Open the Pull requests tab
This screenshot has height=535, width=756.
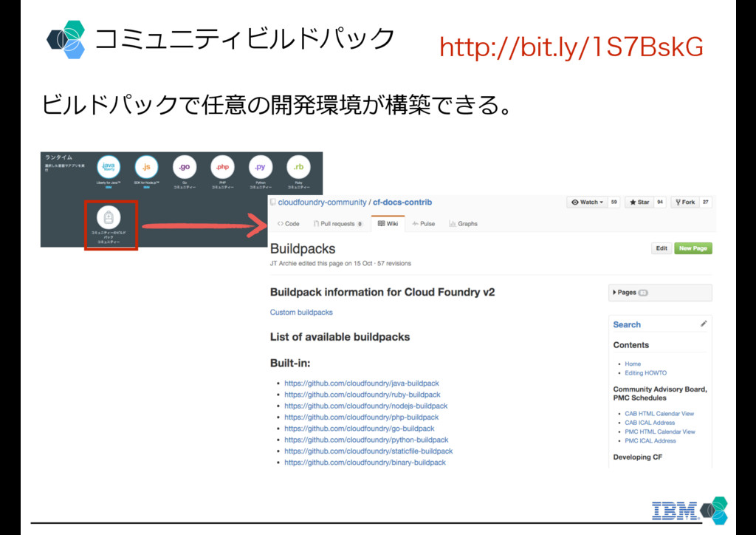click(x=338, y=224)
